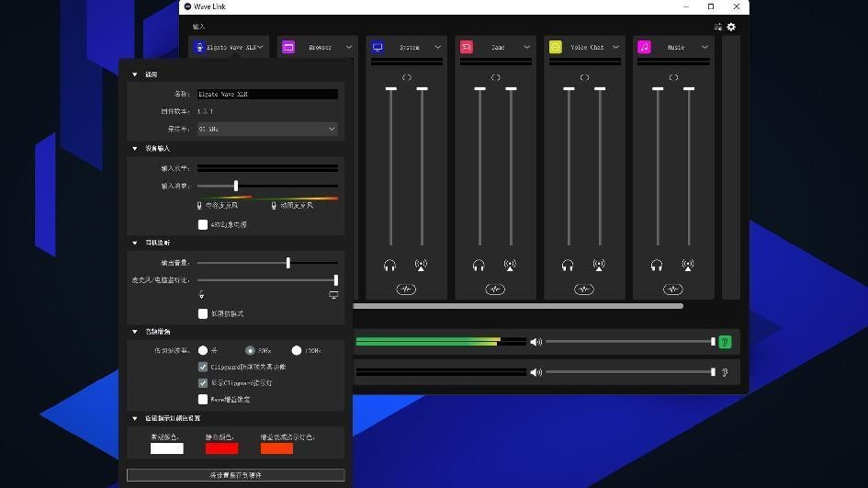Click the magenta Music channel icon
Viewport: 868px width, 488px height.
[x=644, y=47]
